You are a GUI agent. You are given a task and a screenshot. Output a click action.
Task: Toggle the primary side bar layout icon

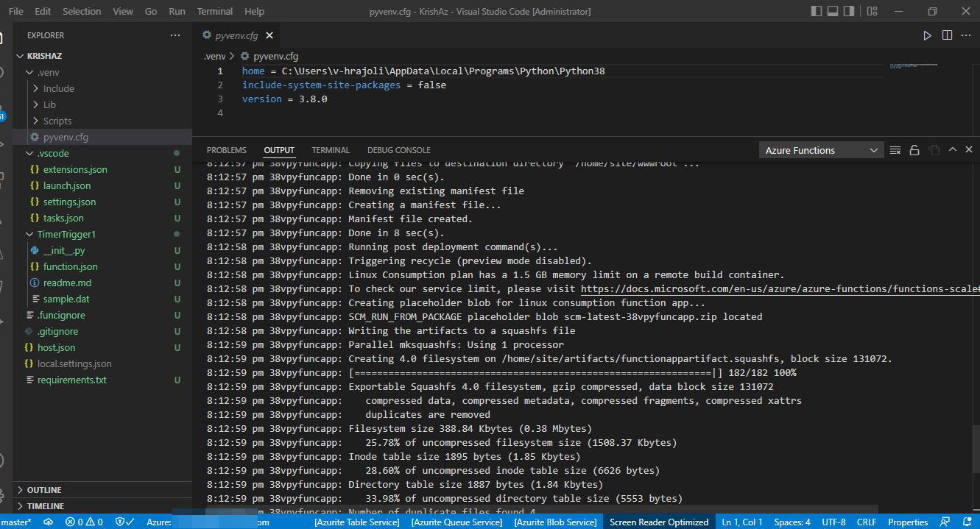coord(816,11)
